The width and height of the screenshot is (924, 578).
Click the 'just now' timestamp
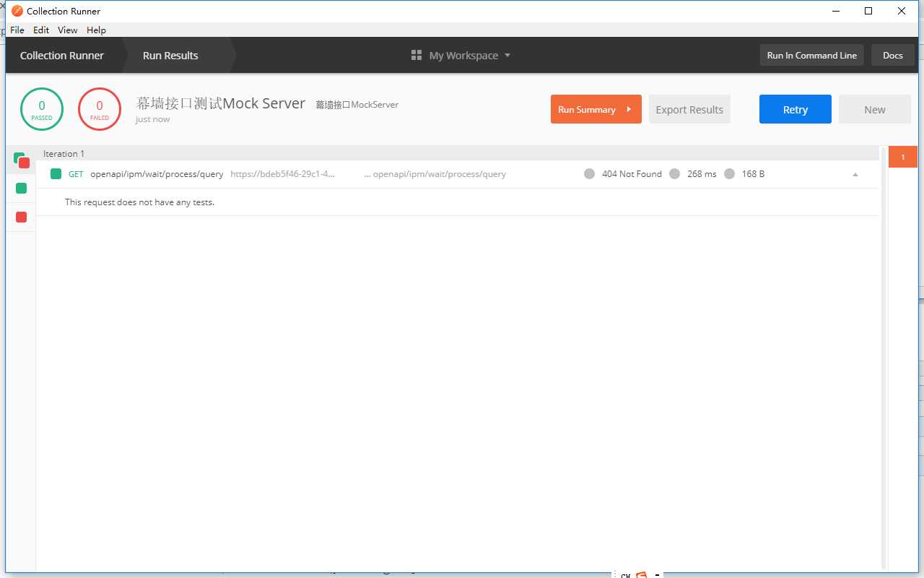(152, 119)
